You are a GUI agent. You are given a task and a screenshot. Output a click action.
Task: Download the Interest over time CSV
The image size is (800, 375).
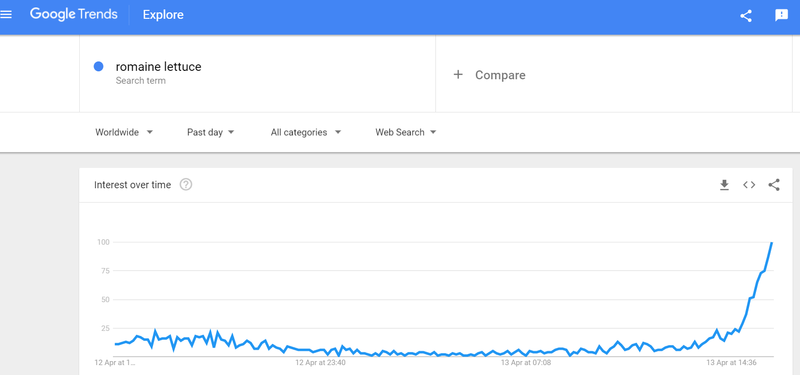724,185
